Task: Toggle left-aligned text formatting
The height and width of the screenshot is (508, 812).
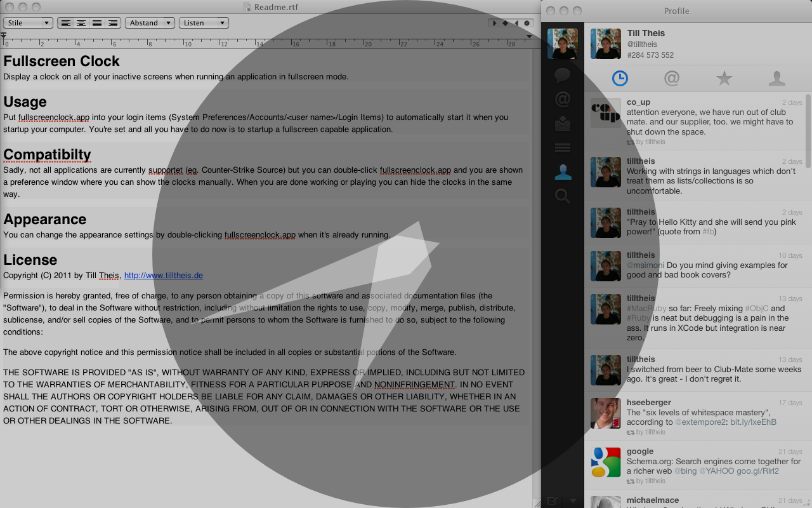Action: tap(66, 23)
